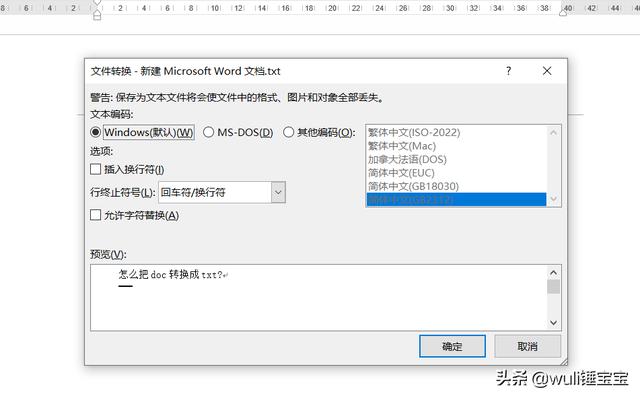Choose the 其他编码 radio option

click(289, 132)
